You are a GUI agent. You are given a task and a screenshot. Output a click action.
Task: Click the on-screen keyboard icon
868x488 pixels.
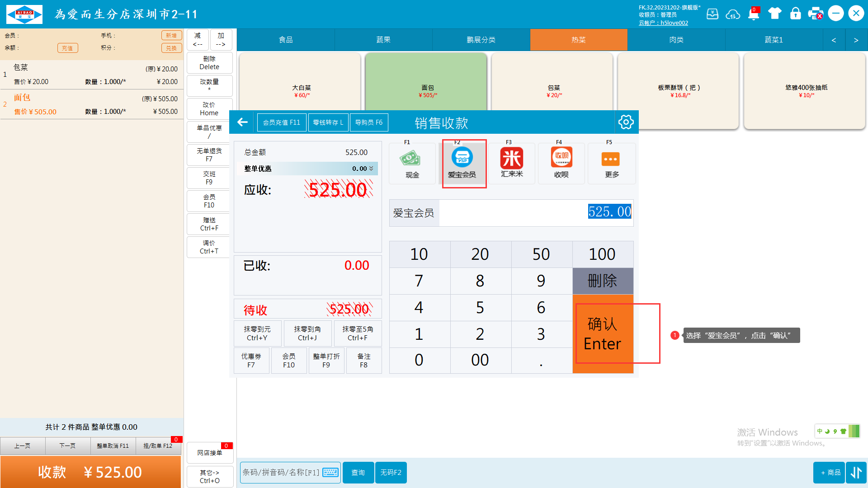[x=330, y=472]
